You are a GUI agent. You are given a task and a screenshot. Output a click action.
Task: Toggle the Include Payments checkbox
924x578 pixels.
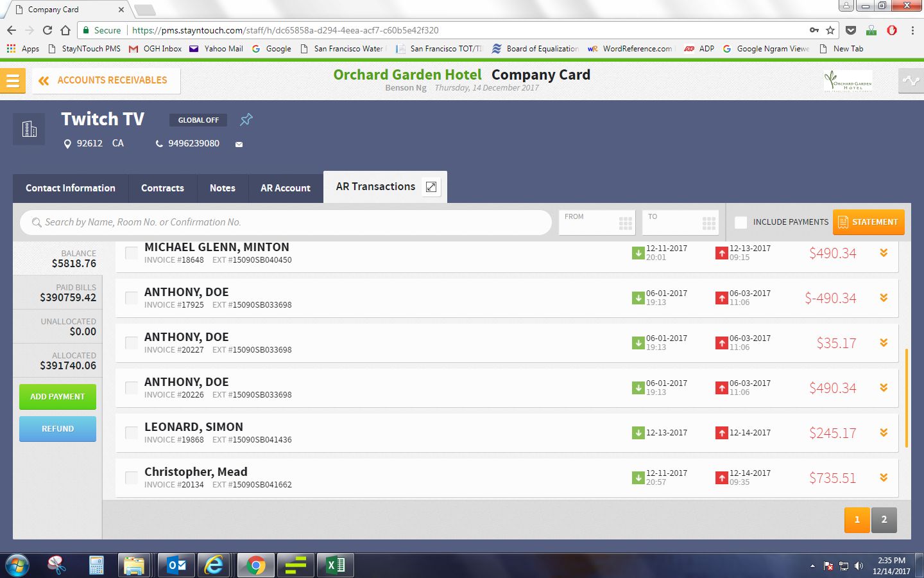(x=740, y=222)
